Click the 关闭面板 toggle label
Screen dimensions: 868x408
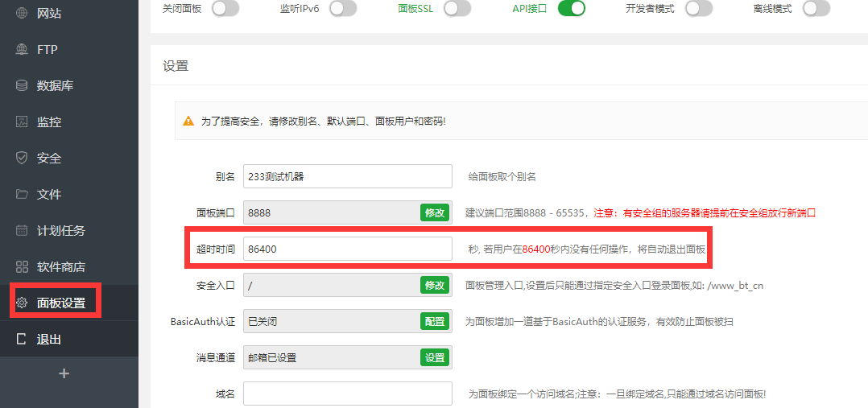184,9
